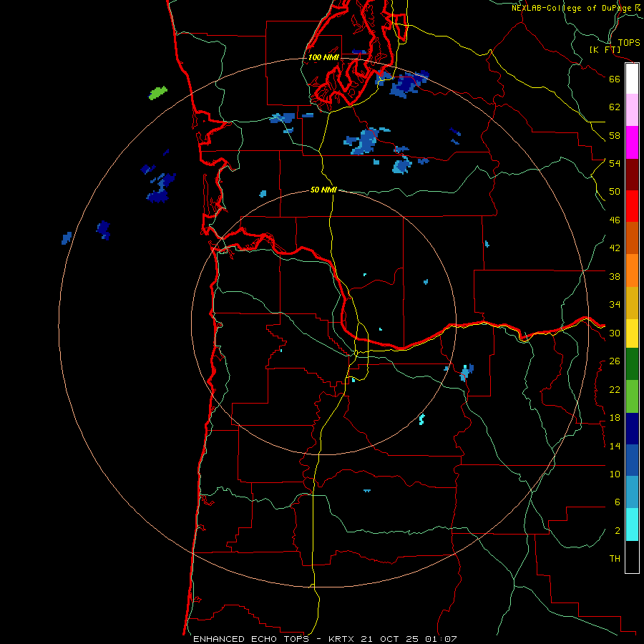Image resolution: width=644 pixels, height=644 pixels.
Task: Click the bright yellow legend swatch
Action: (x=632, y=333)
